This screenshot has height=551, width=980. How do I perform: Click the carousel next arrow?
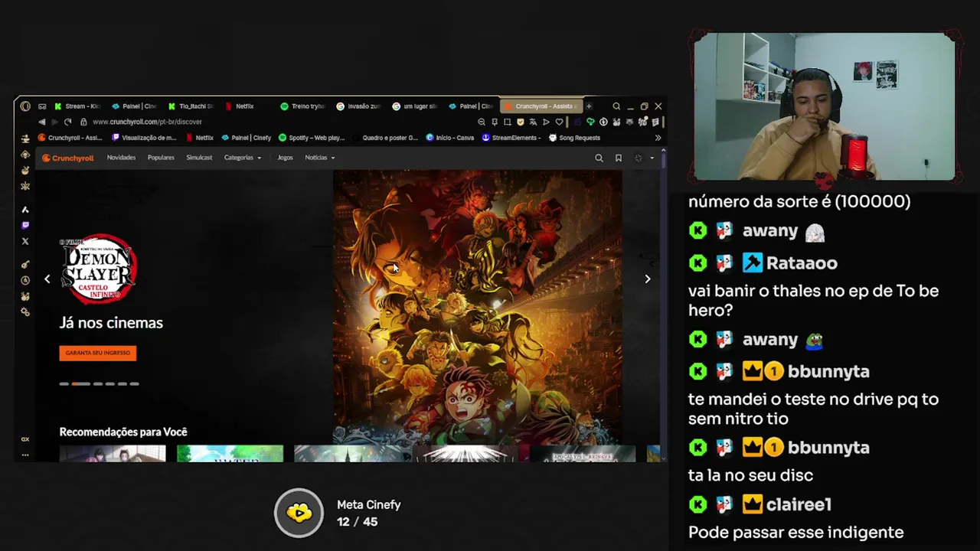click(x=648, y=279)
